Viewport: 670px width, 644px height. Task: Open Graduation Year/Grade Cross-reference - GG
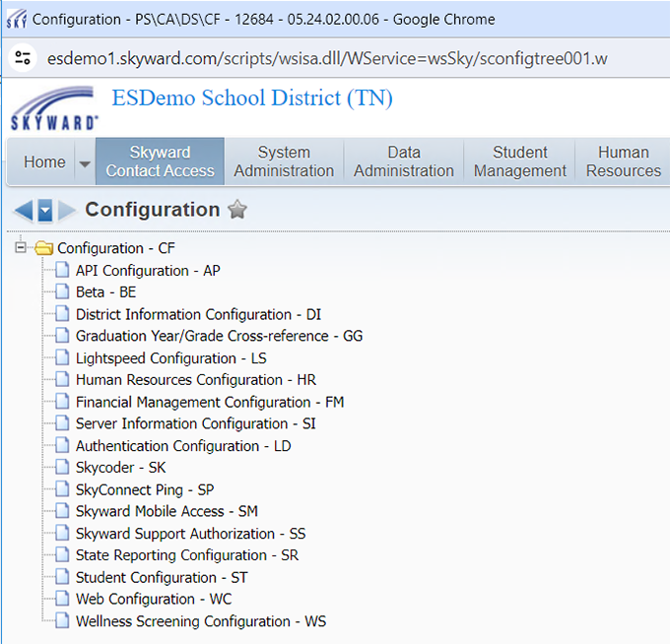tap(219, 336)
